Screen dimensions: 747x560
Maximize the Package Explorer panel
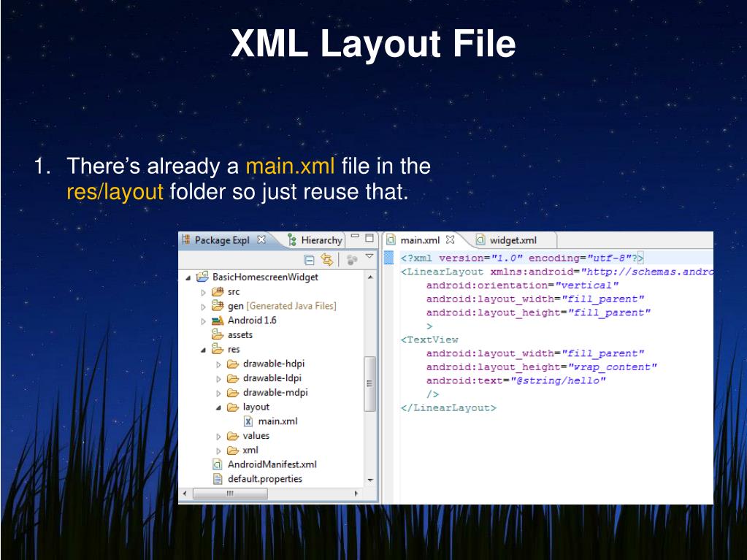[x=369, y=237]
